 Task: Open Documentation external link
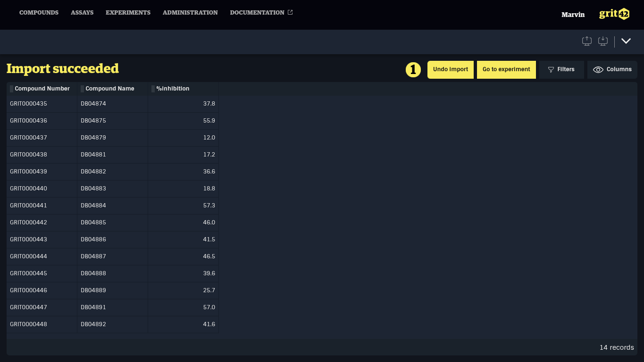click(261, 13)
